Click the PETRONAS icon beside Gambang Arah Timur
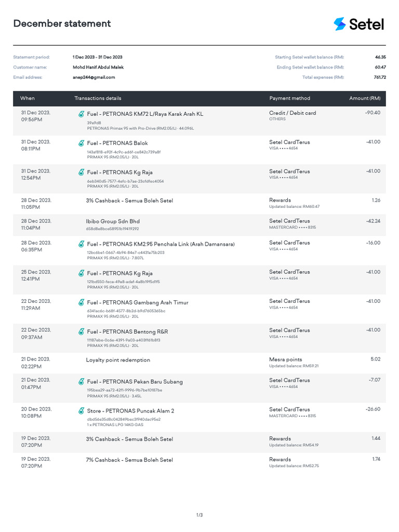399x532 pixels. coord(82,302)
